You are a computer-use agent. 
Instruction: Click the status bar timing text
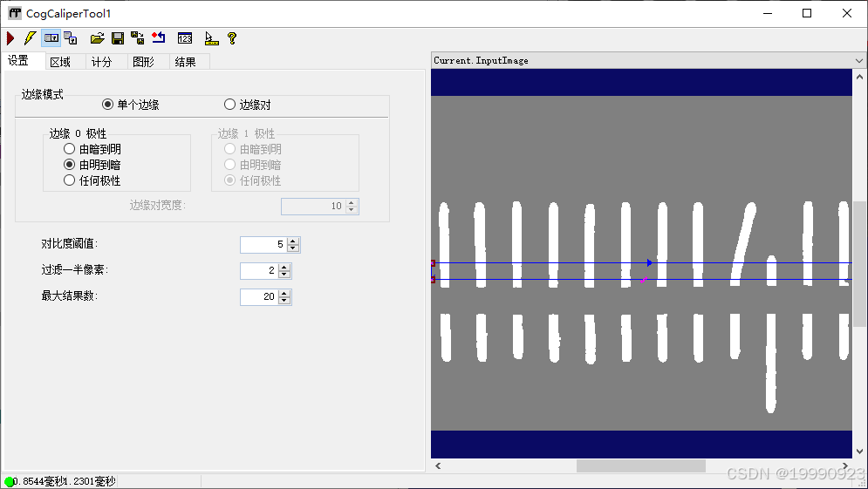click(65, 481)
